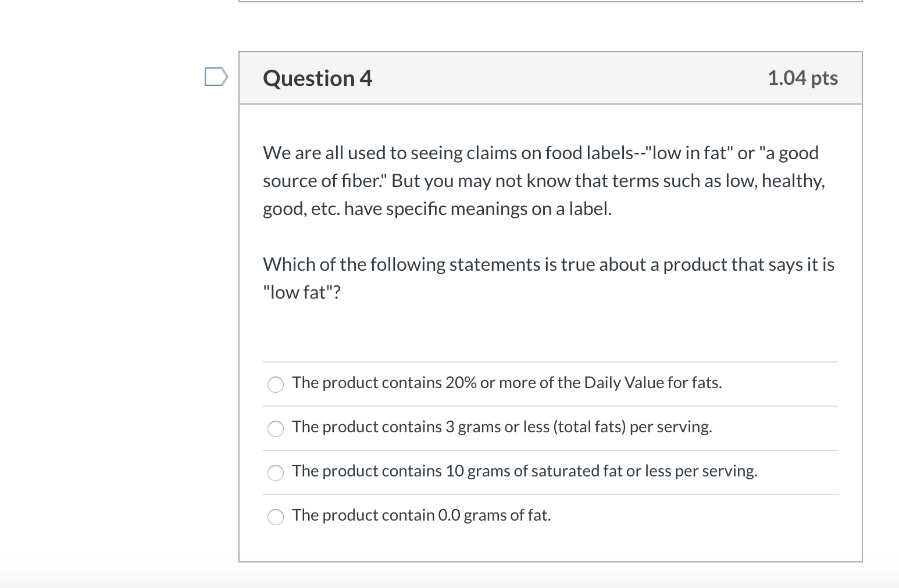
Task: Click the gray Question 4 header bar
Action: [550, 78]
